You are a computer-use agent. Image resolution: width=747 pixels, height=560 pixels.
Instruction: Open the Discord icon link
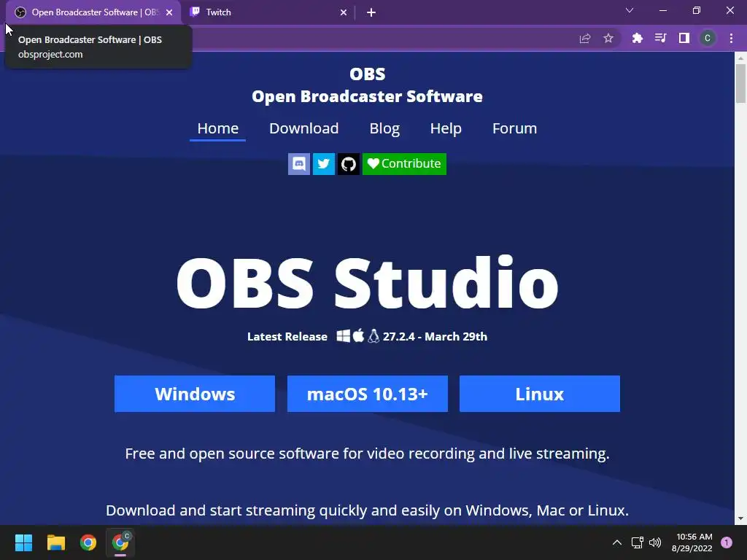click(298, 164)
